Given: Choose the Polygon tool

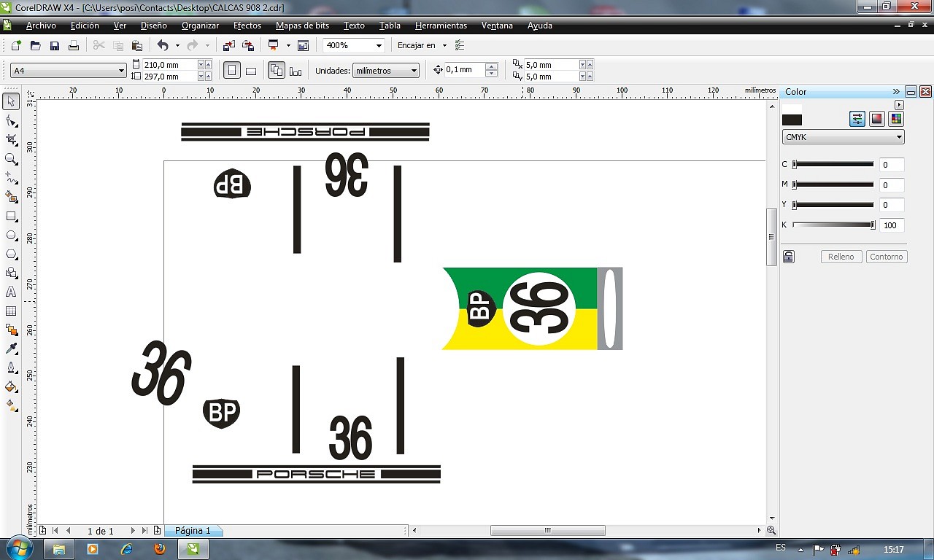Looking at the screenshot, I should point(11,254).
